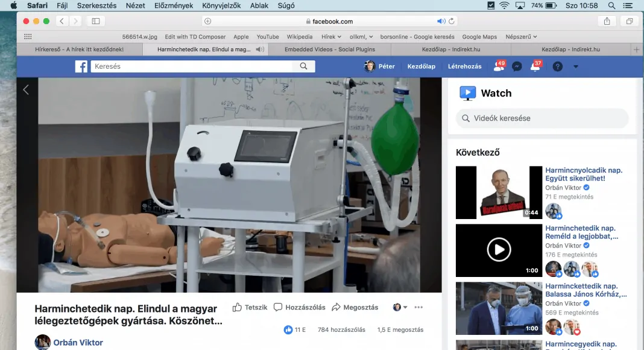This screenshot has width=644, height=350.
Task: Open Spotlight search in menu bar
Action: click(611, 5)
